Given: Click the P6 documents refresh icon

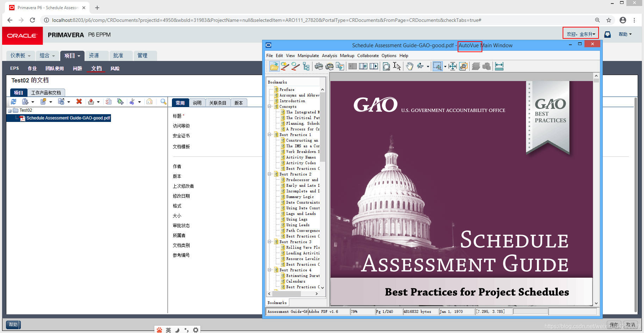Looking at the screenshot, I should point(13,101).
